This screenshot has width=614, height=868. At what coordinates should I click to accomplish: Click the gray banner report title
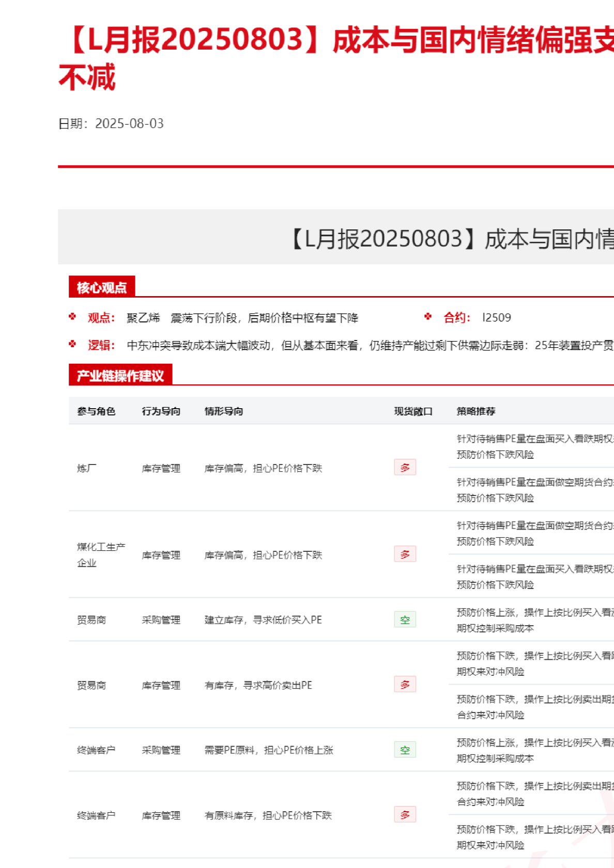click(x=450, y=239)
